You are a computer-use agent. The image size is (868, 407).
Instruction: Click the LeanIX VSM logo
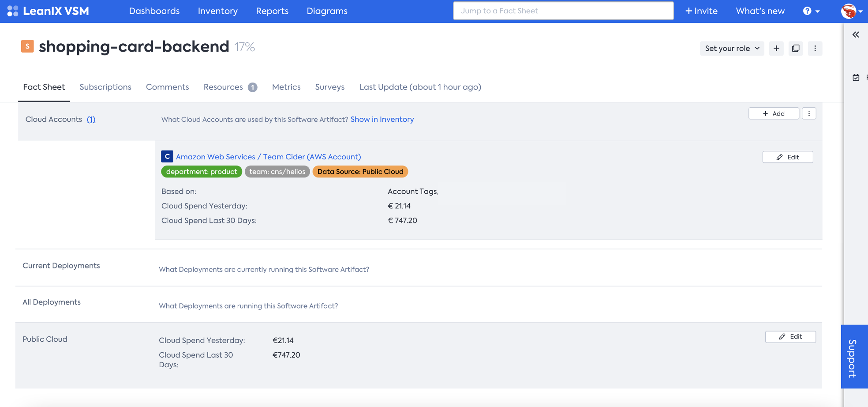point(49,11)
